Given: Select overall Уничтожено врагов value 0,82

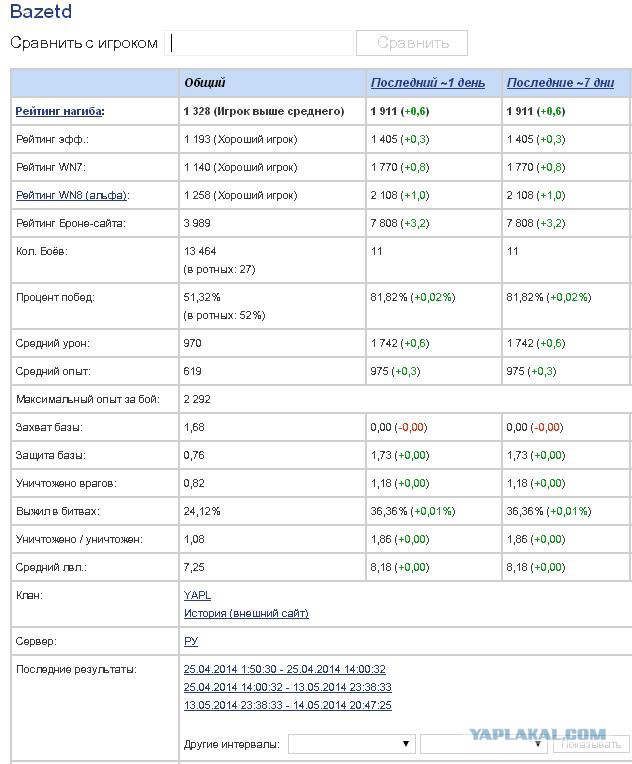Looking at the screenshot, I should click(x=194, y=483).
